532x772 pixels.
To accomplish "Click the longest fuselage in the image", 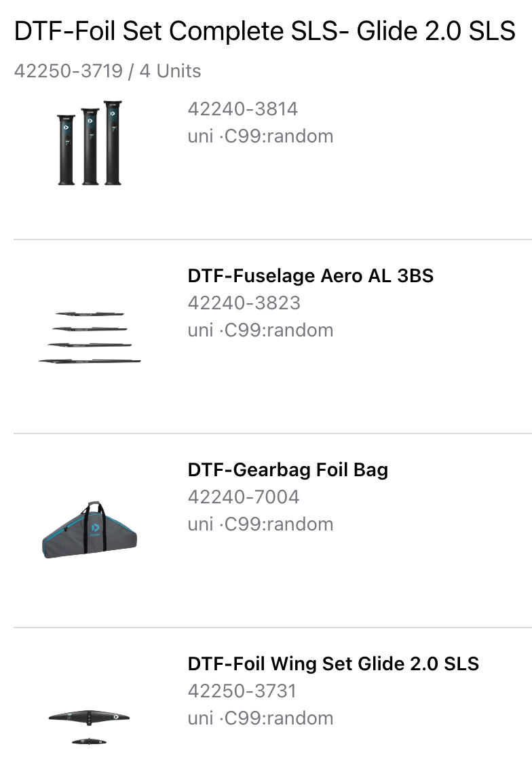I will pos(90,361).
